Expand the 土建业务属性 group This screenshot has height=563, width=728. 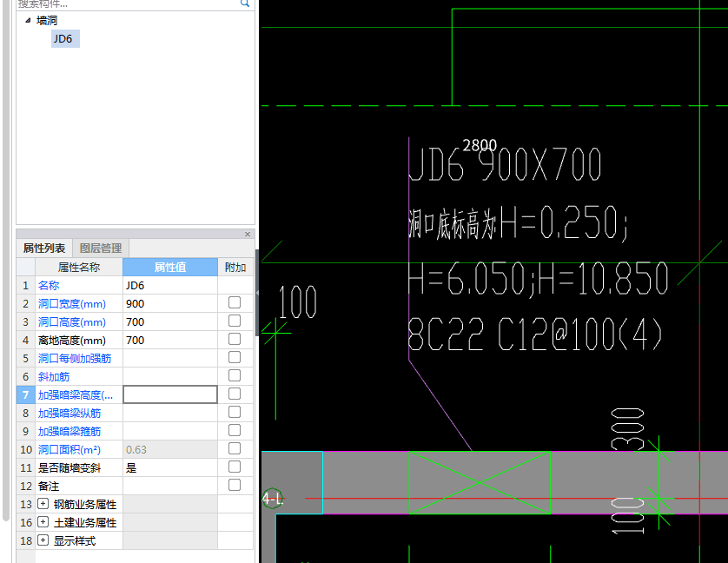(x=43, y=521)
